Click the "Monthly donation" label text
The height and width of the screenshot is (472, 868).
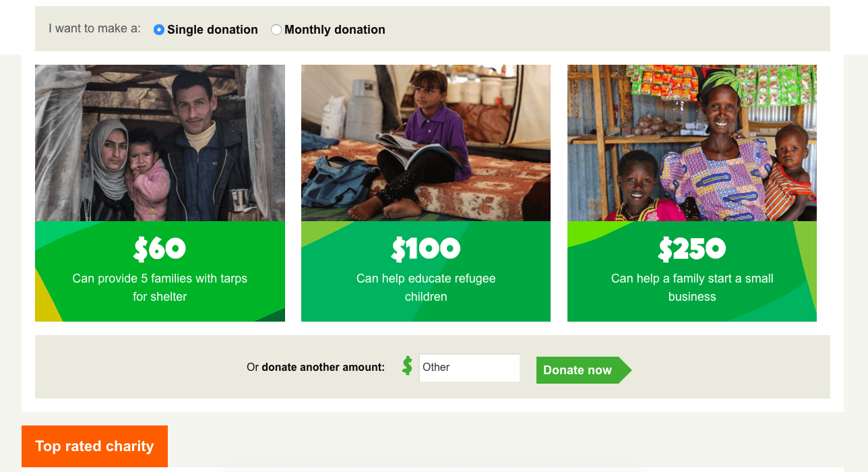335,30
